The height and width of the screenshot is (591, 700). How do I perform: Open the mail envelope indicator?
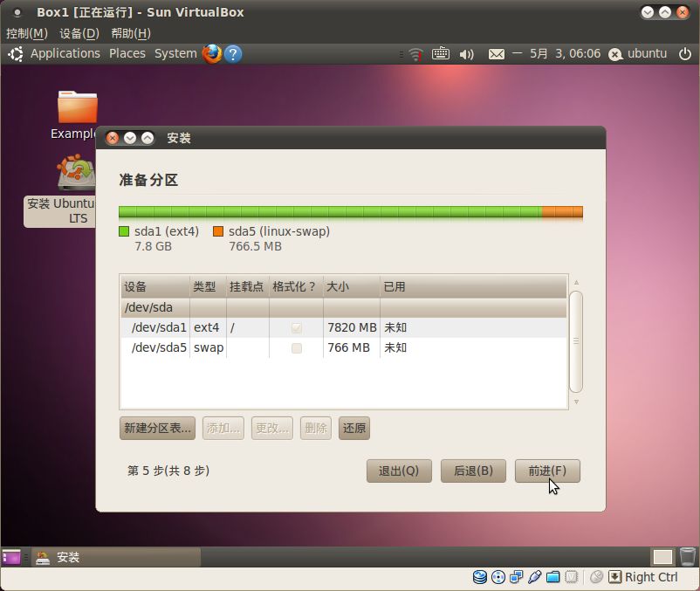click(497, 54)
